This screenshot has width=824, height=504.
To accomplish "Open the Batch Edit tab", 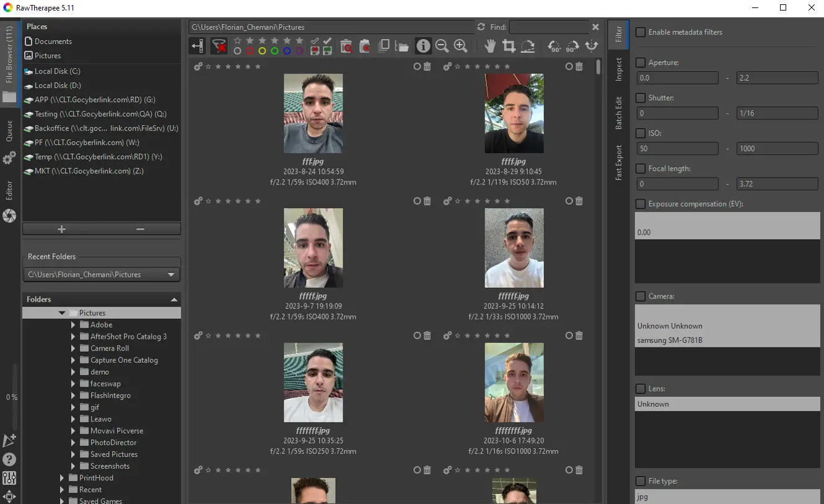I will pos(618,113).
